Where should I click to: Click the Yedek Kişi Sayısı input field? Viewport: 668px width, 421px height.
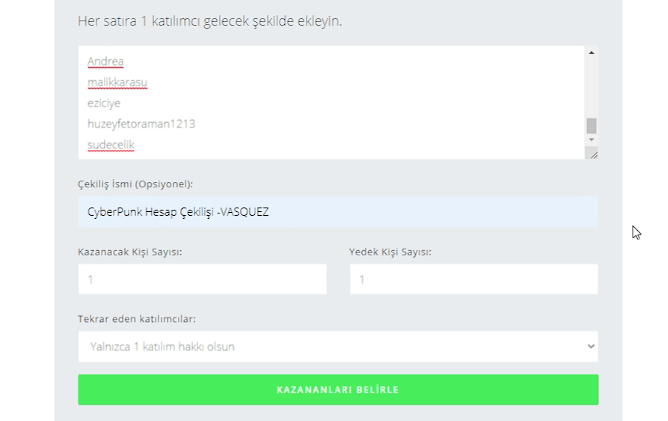[474, 279]
